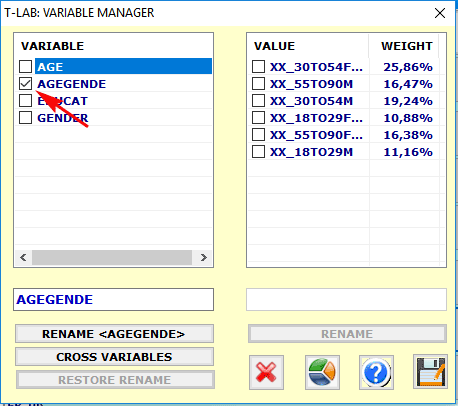Open the pie chart icon
458x406 pixels.
click(322, 372)
